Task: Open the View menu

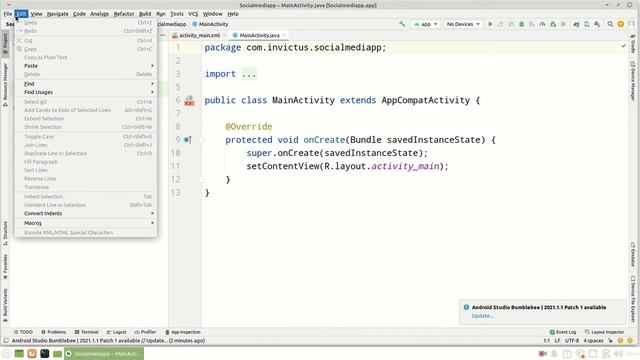Action: (x=36, y=14)
